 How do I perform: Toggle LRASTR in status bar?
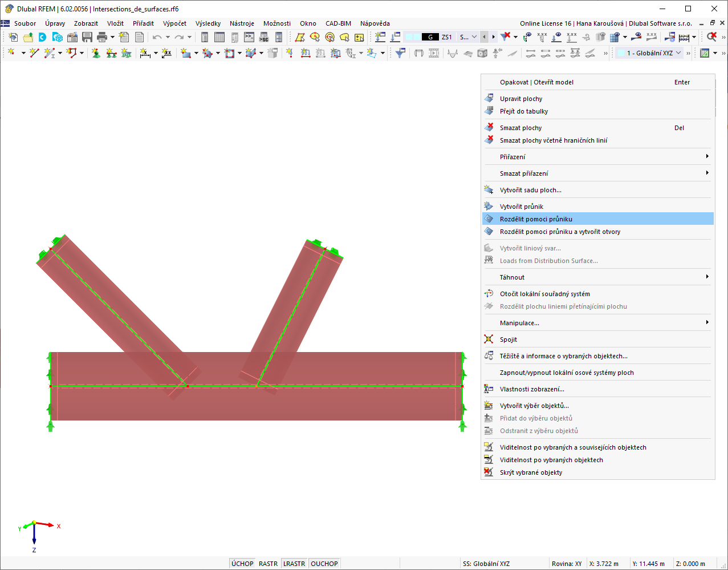pyautogui.click(x=294, y=564)
